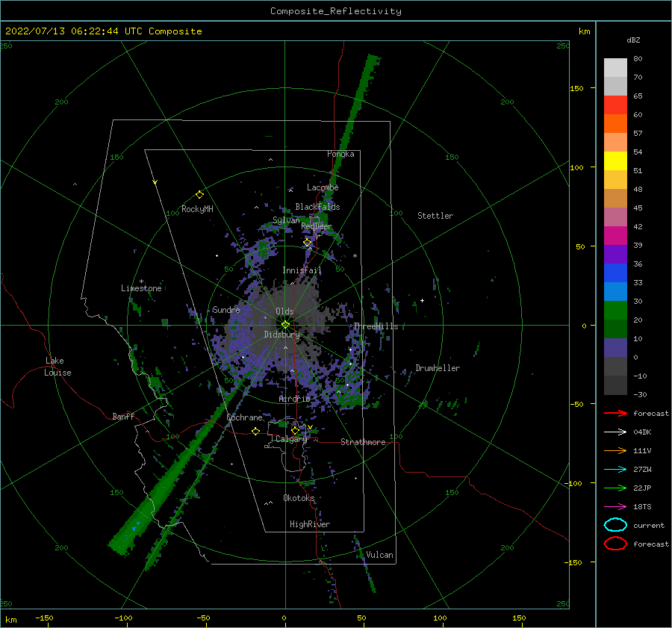Click the white plus marker west of Stettler
Image resolution: width=672 pixels, height=628 pixels.
tap(422, 300)
